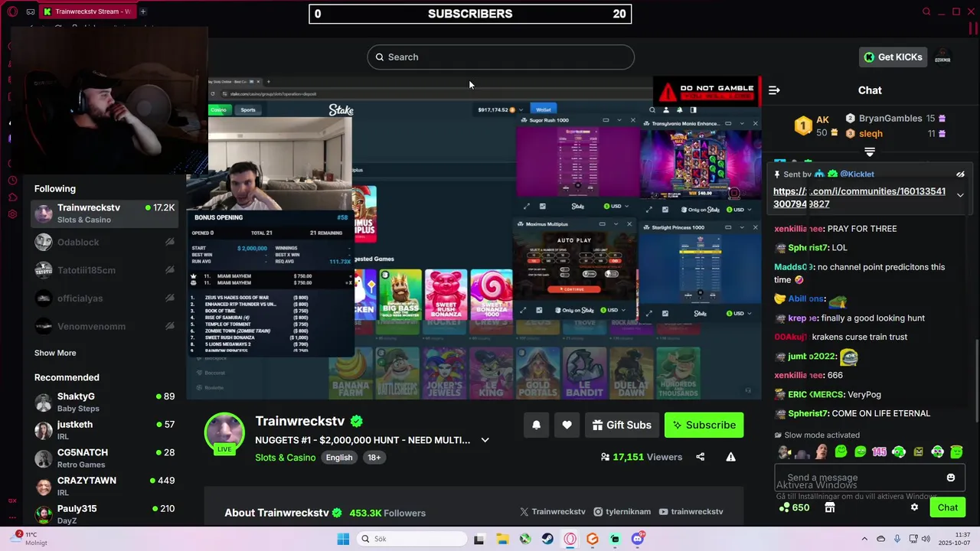This screenshot has height=551, width=980.
Task: Click the Opera GX taskbar icon
Action: pos(570,539)
